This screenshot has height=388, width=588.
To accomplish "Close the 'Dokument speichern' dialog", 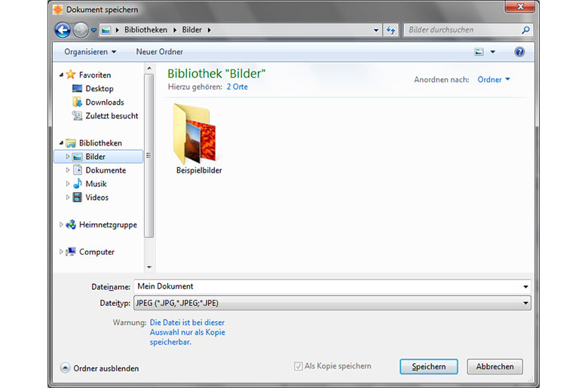I will [x=519, y=6].
